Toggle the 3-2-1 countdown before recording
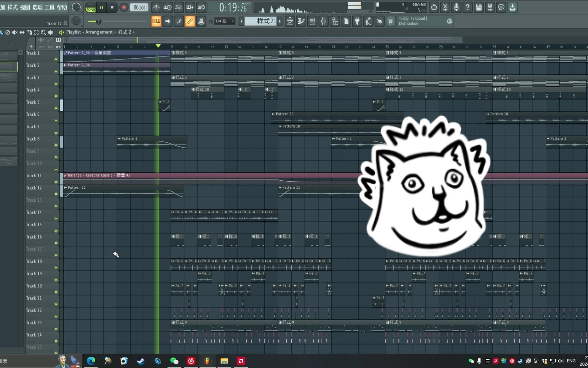The width and height of the screenshot is (588, 368). pyautogui.click(x=179, y=7)
